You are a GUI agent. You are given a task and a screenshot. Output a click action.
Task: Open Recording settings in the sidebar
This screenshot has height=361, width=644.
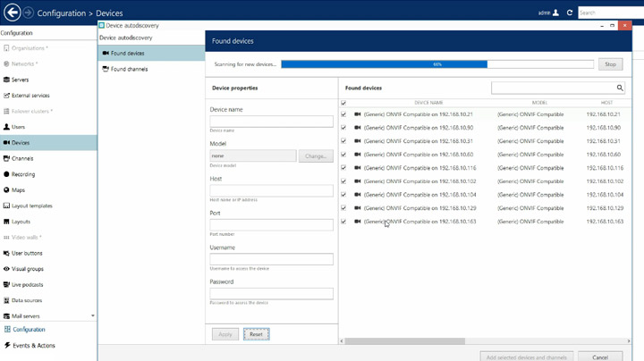23,174
